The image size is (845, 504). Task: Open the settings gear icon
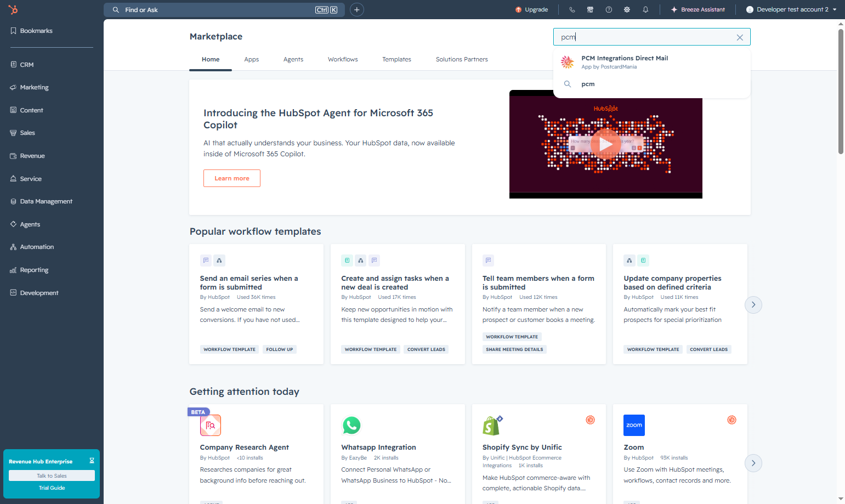627,10
